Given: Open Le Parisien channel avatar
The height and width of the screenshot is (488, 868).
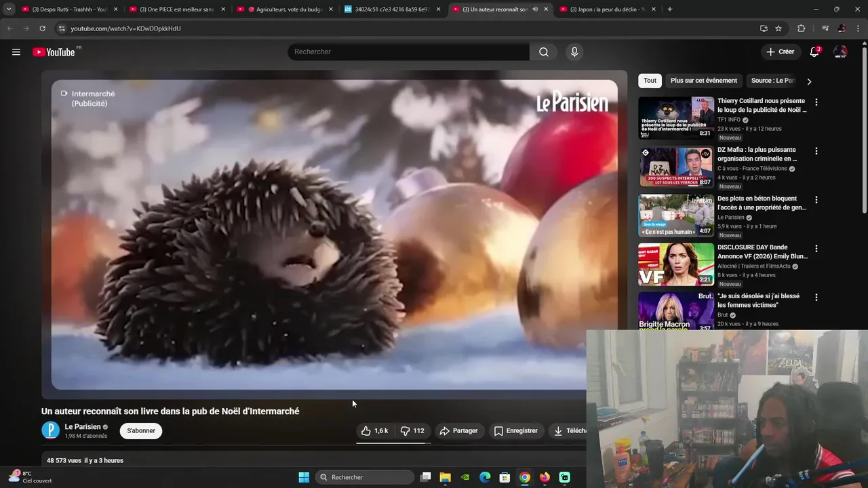Looking at the screenshot, I should (50, 430).
